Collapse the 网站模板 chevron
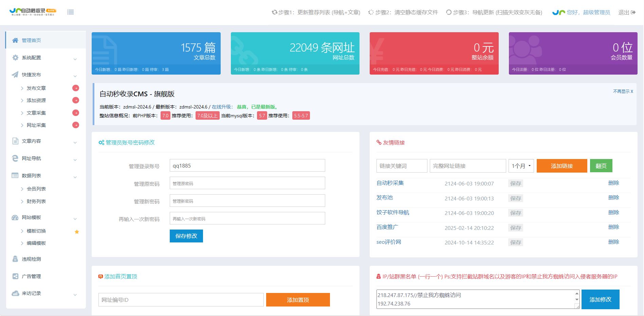 [x=75, y=219]
